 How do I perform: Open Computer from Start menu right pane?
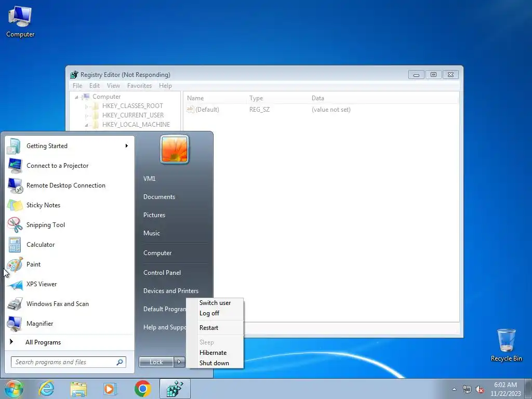click(x=157, y=253)
